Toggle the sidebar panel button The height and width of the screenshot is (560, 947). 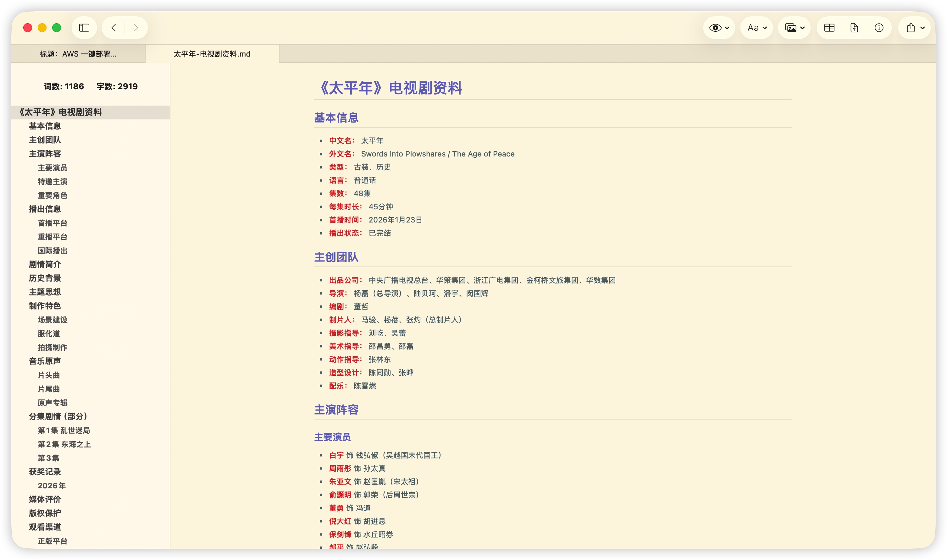coord(84,28)
